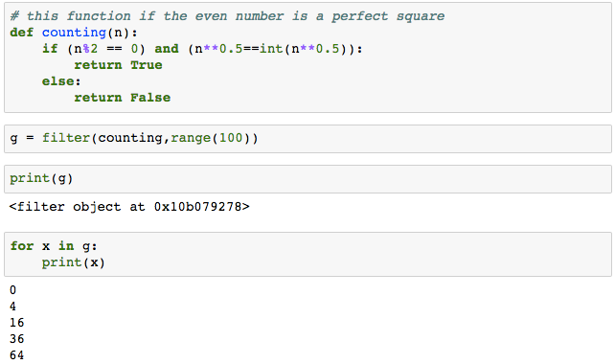Click the 'else:' keyword line
Image resolution: width=615 pixels, height=364 pixels.
(61, 81)
